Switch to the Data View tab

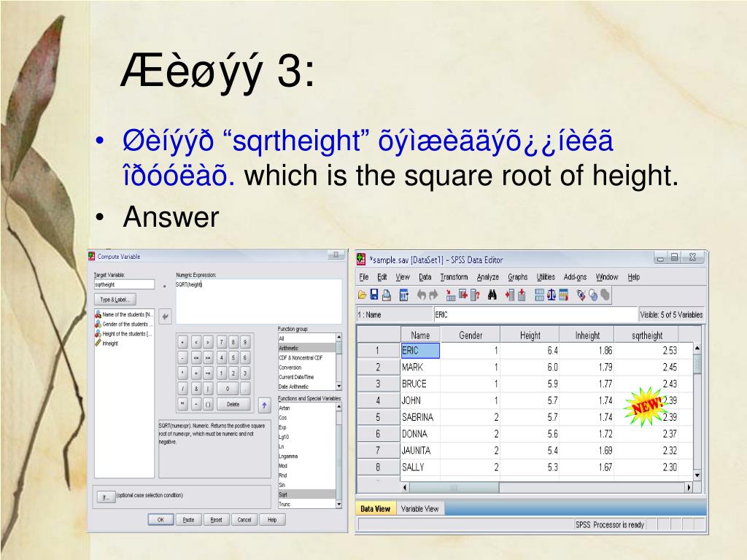tap(376, 509)
